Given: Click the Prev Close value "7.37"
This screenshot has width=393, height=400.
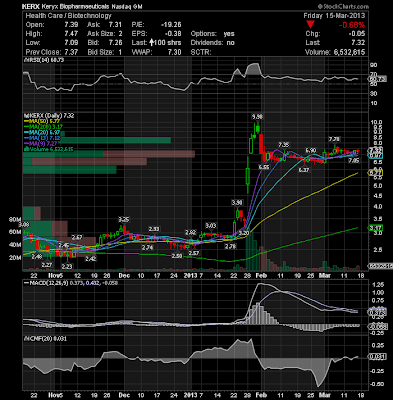Looking at the screenshot, I should pos(71,52).
